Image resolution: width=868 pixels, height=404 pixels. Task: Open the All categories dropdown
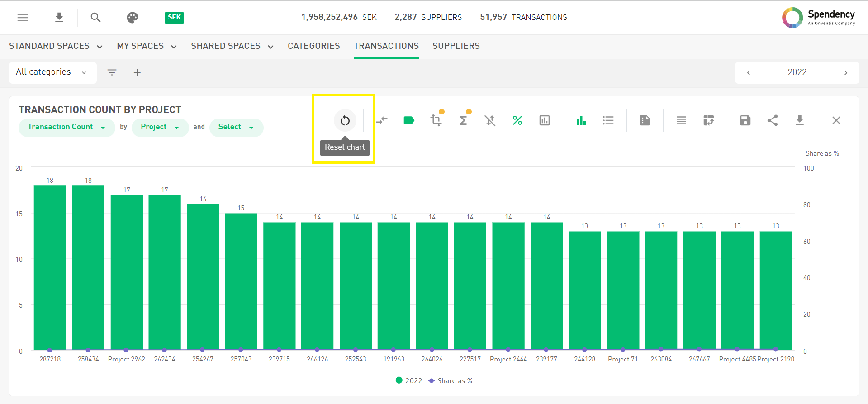[52, 72]
